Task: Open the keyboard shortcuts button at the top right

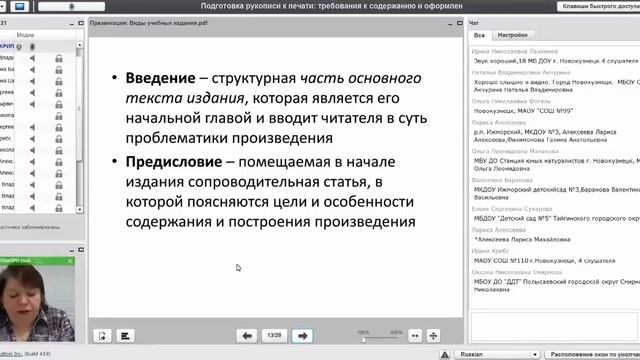Action: (x=599, y=6)
